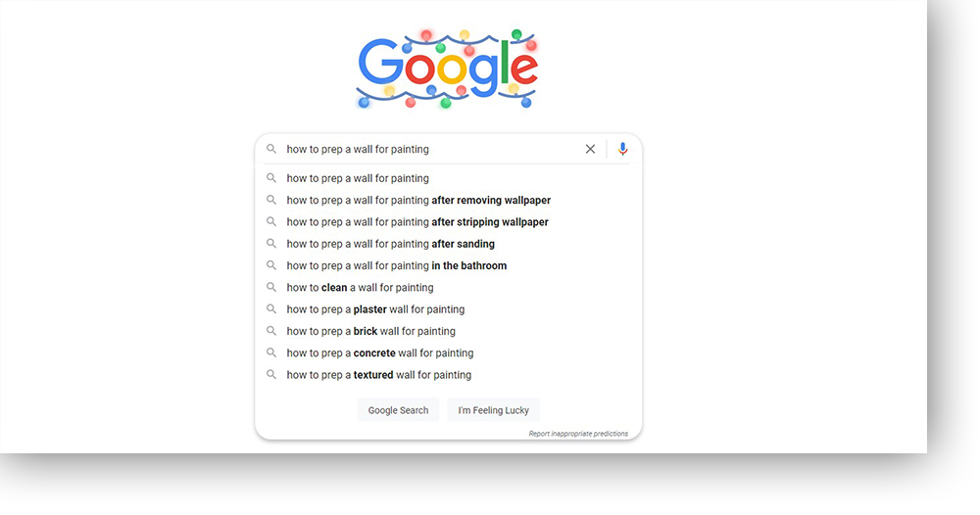This screenshot has width=980, height=515.
Task: Click magnifier icon beside 'in the bathroom' suggestion
Action: (271, 265)
